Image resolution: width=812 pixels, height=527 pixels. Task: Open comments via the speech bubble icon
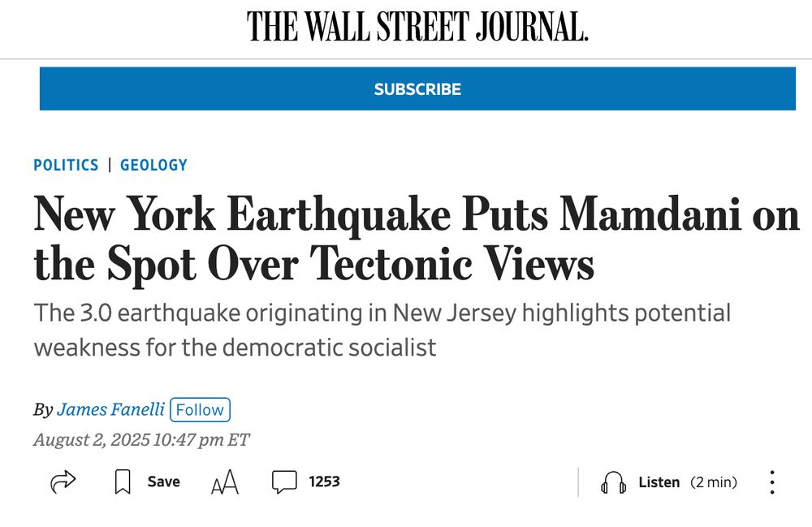coord(284,482)
